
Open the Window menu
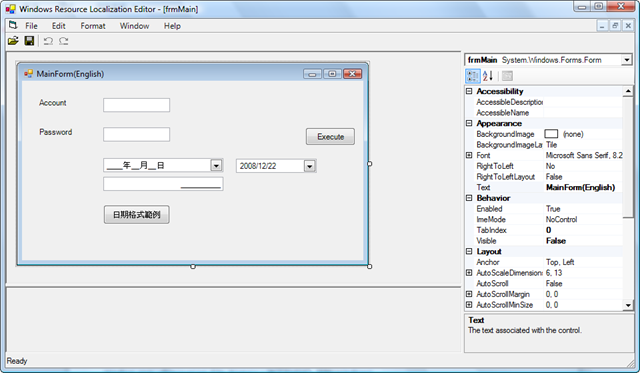coord(134,26)
